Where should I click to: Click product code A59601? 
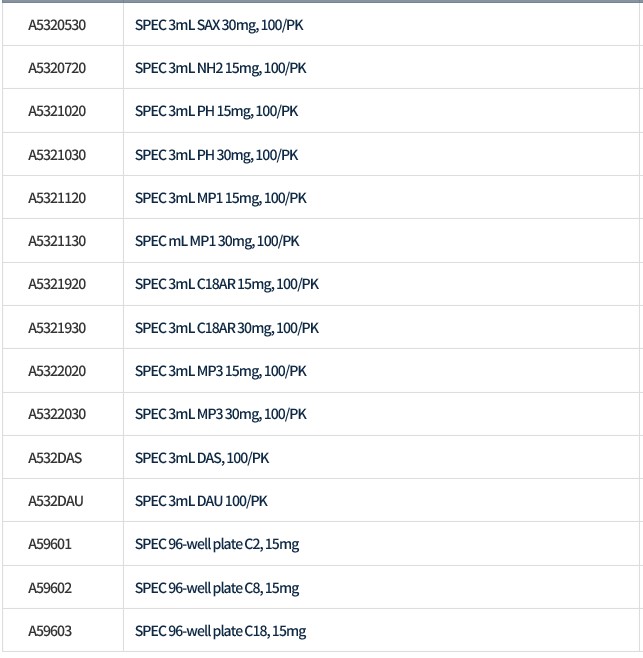(x=50, y=544)
